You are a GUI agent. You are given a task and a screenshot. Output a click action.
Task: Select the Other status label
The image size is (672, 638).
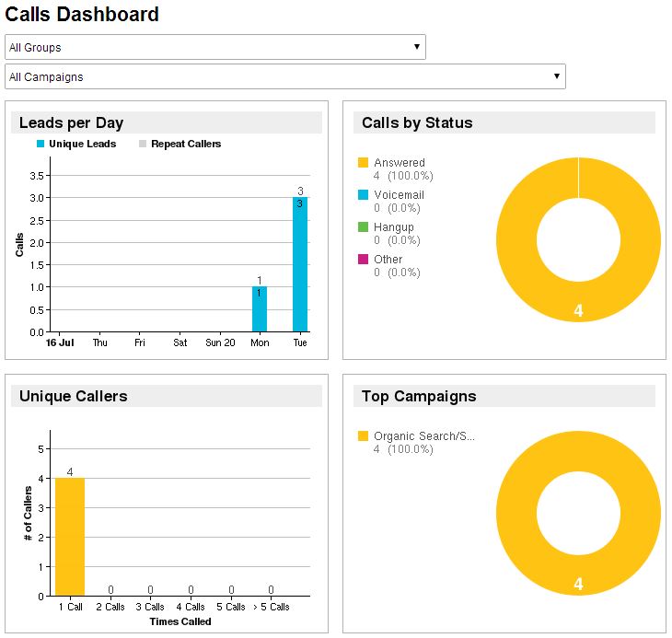point(388,260)
